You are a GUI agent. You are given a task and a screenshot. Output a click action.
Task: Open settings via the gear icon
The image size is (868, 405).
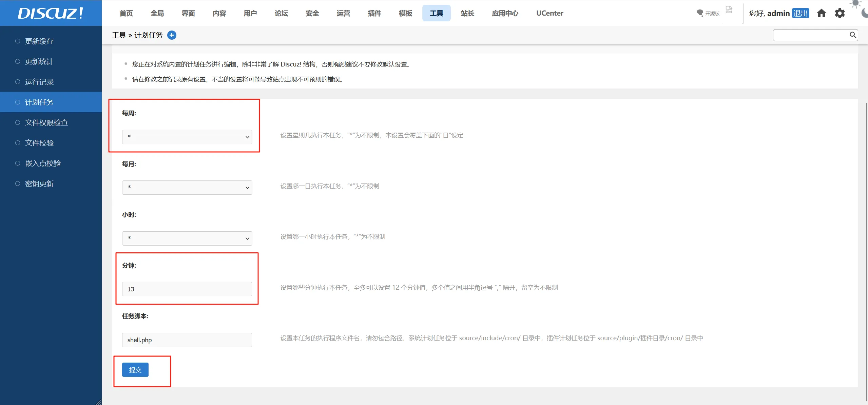(x=840, y=13)
